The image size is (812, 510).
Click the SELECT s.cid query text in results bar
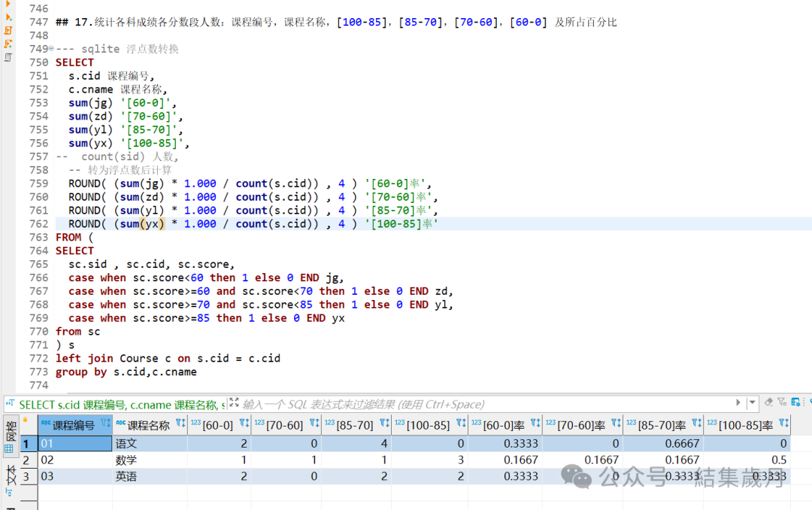click(123, 405)
